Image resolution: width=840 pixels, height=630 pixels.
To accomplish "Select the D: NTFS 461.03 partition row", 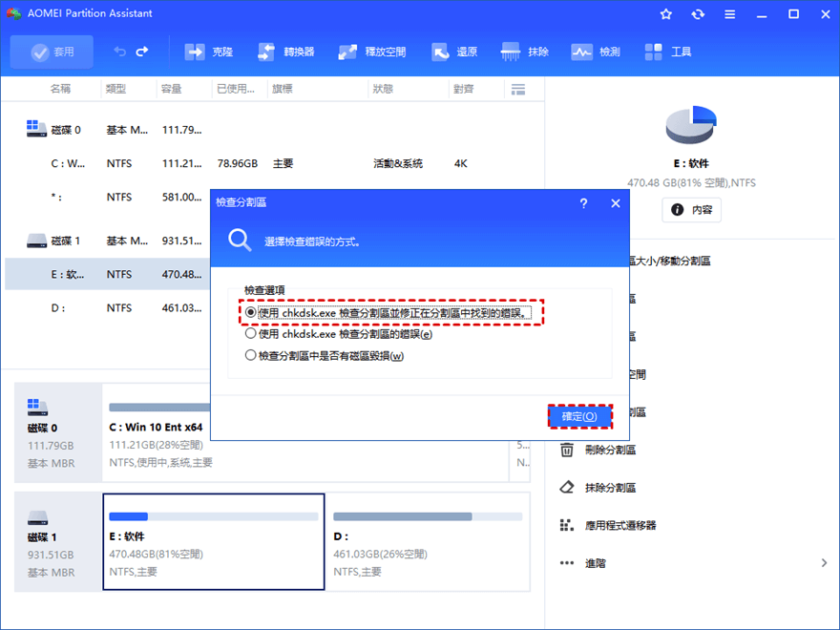I will tap(107, 308).
